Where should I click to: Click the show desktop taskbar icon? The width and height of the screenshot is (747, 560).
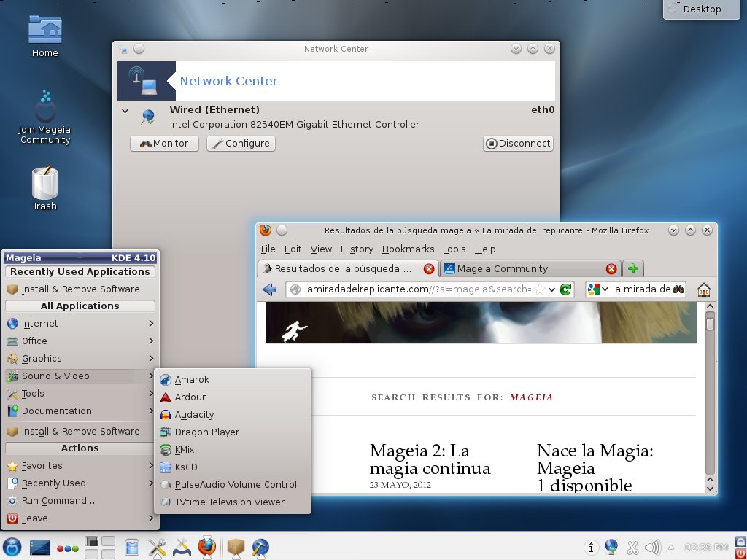click(x=40, y=548)
